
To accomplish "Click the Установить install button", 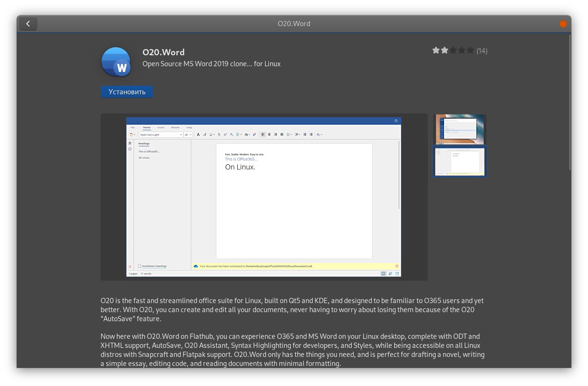I will click(x=127, y=92).
